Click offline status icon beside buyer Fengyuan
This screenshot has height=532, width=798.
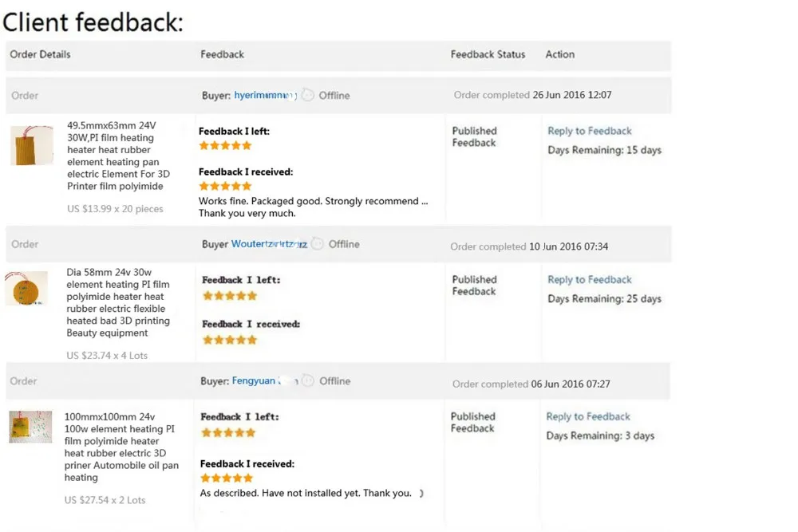pyautogui.click(x=308, y=381)
